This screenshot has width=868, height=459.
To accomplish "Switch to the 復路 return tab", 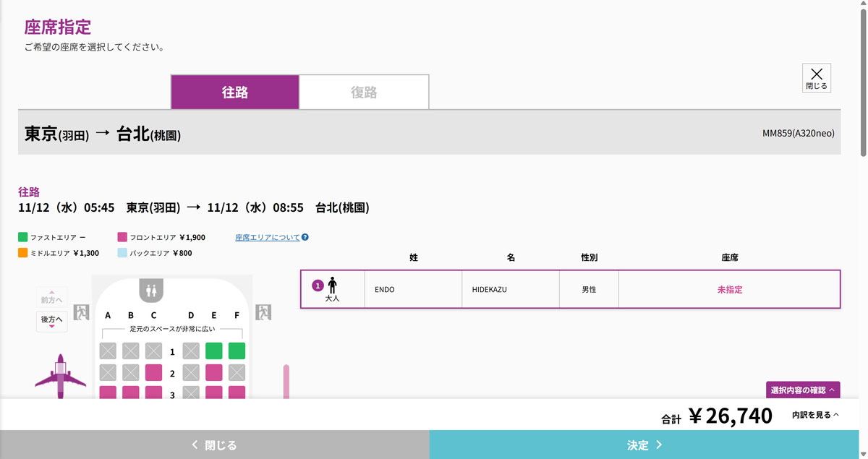I will click(364, 93).
